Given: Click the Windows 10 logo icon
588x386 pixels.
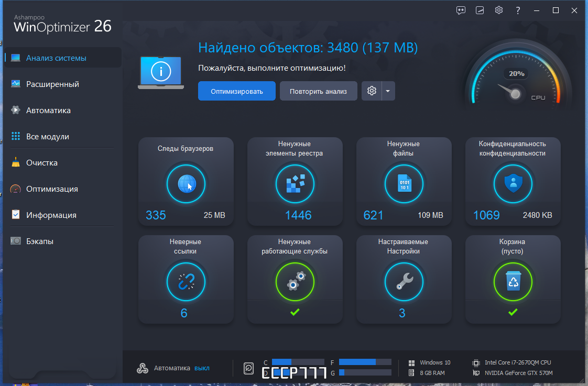Looking at the screenshot, I should pyautogui.click(x=411, y=363).
